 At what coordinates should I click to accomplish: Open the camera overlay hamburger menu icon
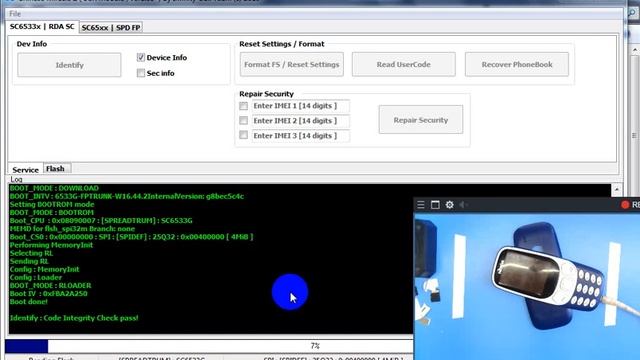click(x=421, y=204)
